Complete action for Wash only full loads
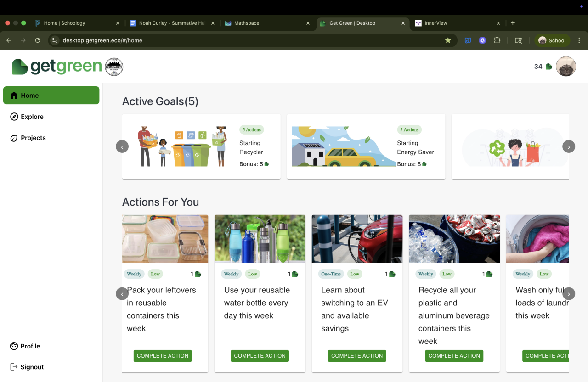The width and height of the screenshot is (588, 382). (546, 356)
